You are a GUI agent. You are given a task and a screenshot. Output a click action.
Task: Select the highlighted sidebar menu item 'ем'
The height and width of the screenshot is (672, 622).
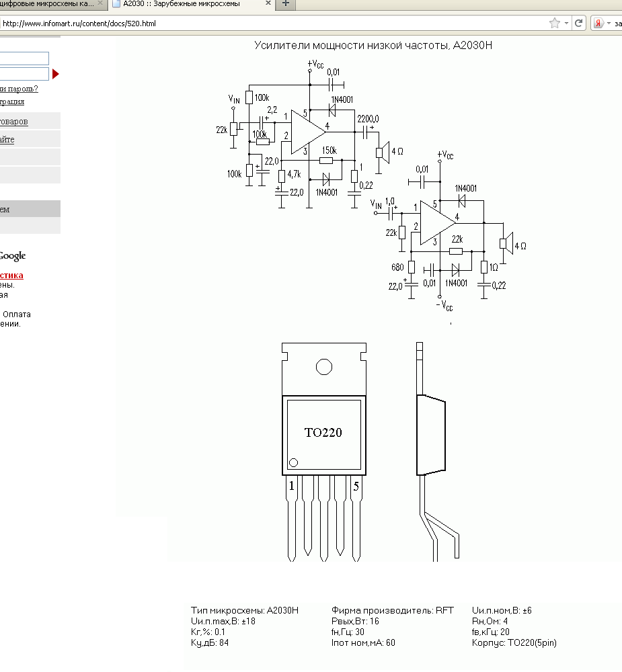coord(30,209)
